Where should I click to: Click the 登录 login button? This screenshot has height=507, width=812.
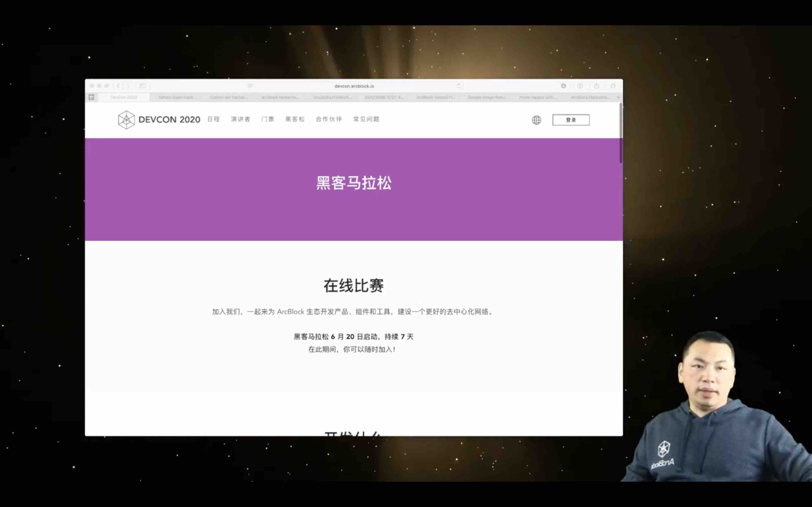(x=571, y=120)
